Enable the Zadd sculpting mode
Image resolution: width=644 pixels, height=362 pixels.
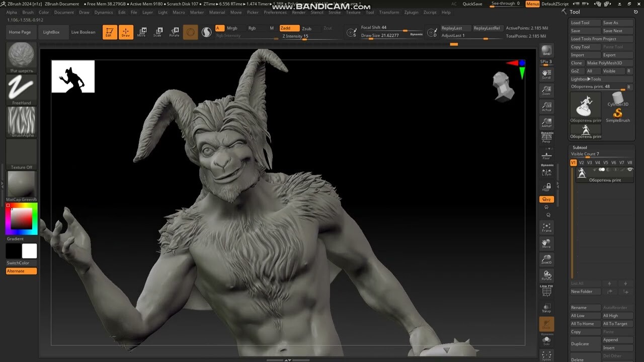(x=289, y=29)
